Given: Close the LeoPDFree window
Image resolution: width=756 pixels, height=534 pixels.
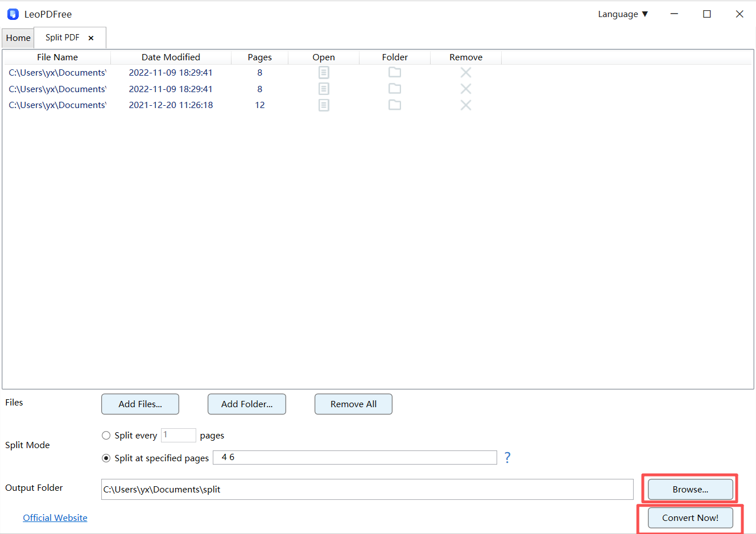Looking at the screenshot, I should pos(740,14).
